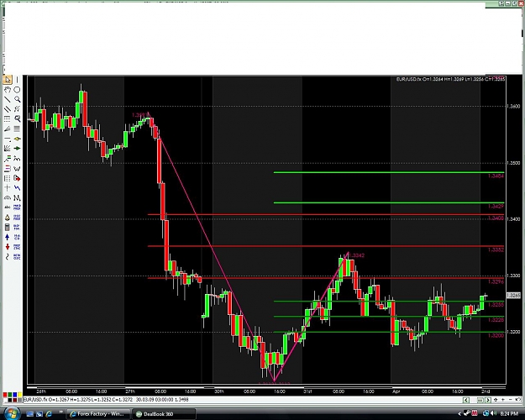Select the parallel channel lines tool
This screenshot has width=525, height=420.
(x=8, y=109)
